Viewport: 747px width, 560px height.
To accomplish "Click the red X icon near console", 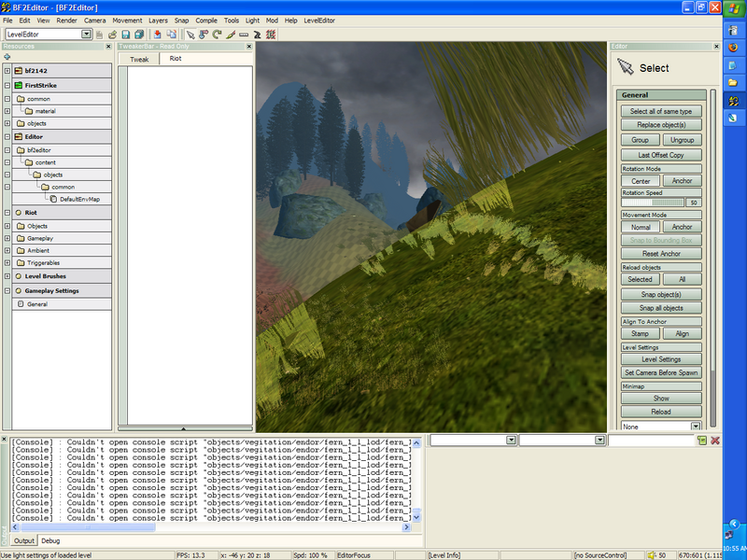I will point(715,441).
